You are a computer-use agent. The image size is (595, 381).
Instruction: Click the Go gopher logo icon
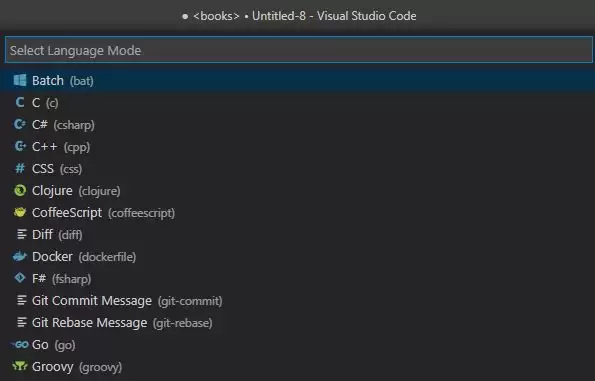[x=20, y=344]
